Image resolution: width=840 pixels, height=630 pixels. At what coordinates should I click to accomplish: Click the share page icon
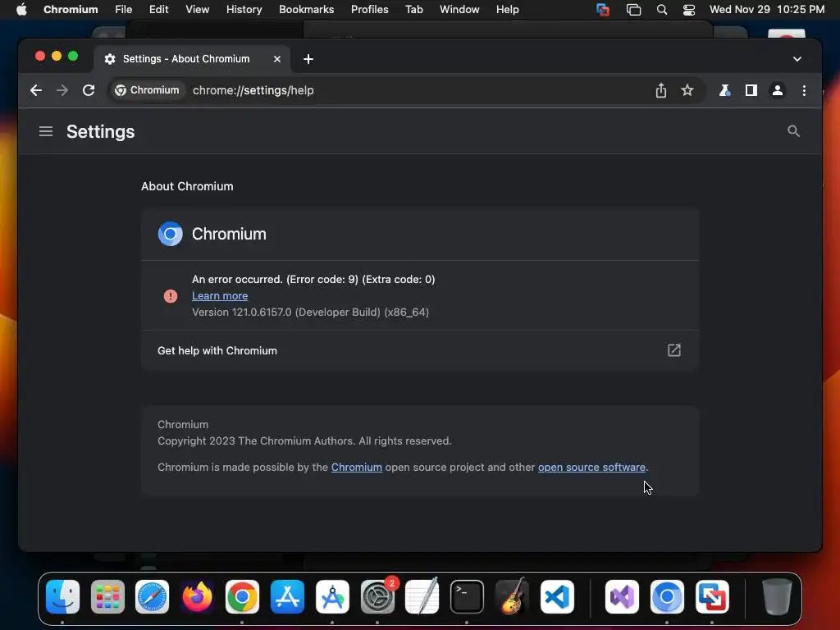point(661,90)
